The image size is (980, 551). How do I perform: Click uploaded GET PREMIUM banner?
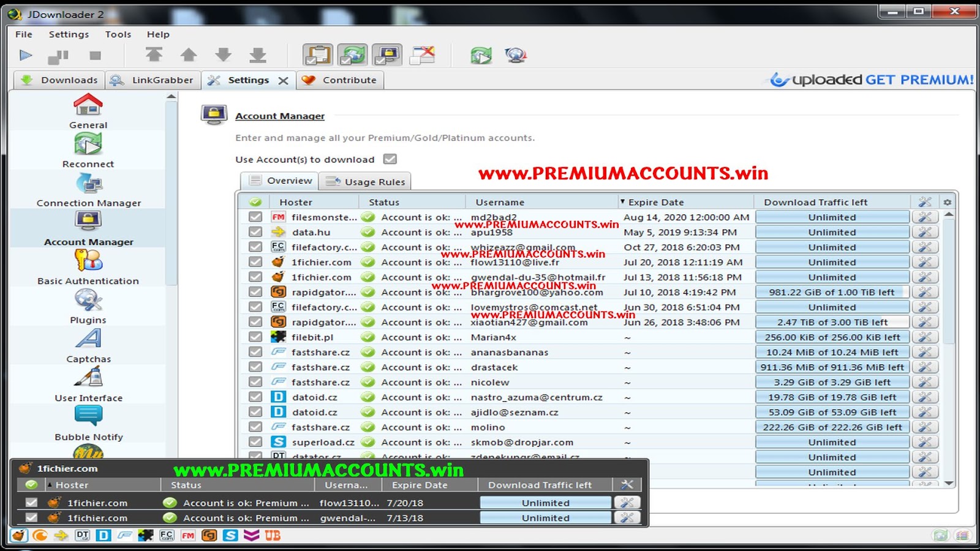point(872,80)
